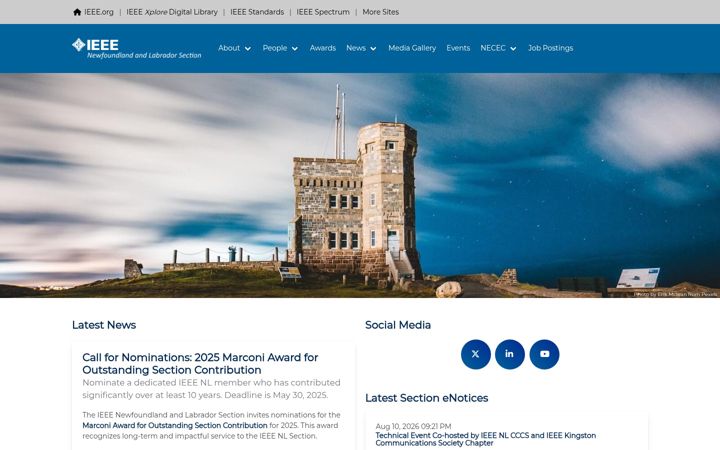The image size is (720, 450).
Task: Expand the News menu chevron
Action: tap(373, 49)
